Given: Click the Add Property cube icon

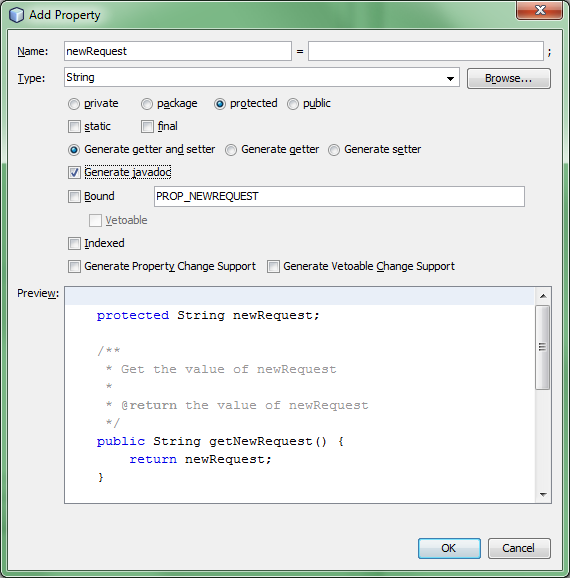Looking at the screenshot, I should pos(17,15).
